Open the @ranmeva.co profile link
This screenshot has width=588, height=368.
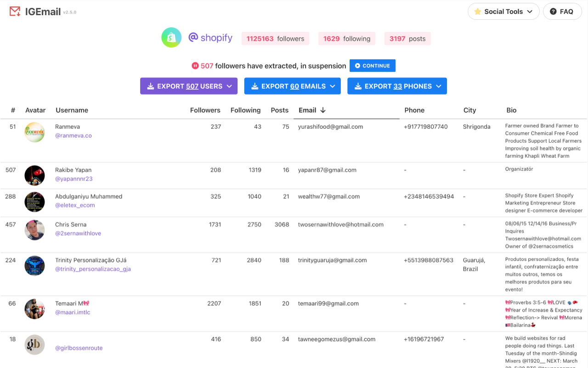pos(73,136)
